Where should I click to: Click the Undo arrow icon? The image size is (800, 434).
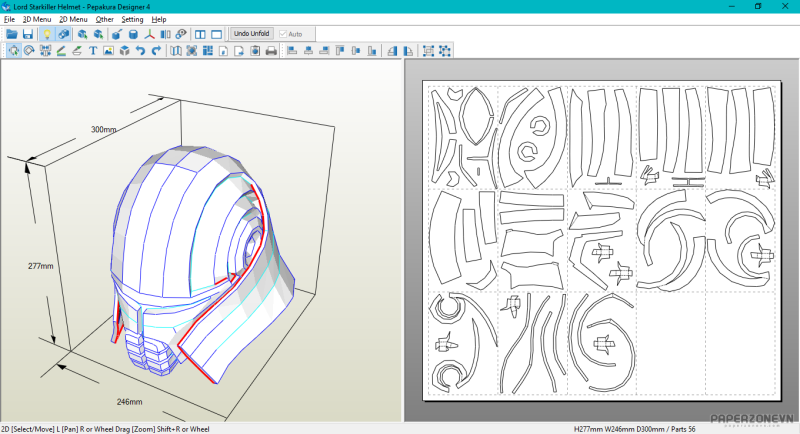[x=140, y=50]
